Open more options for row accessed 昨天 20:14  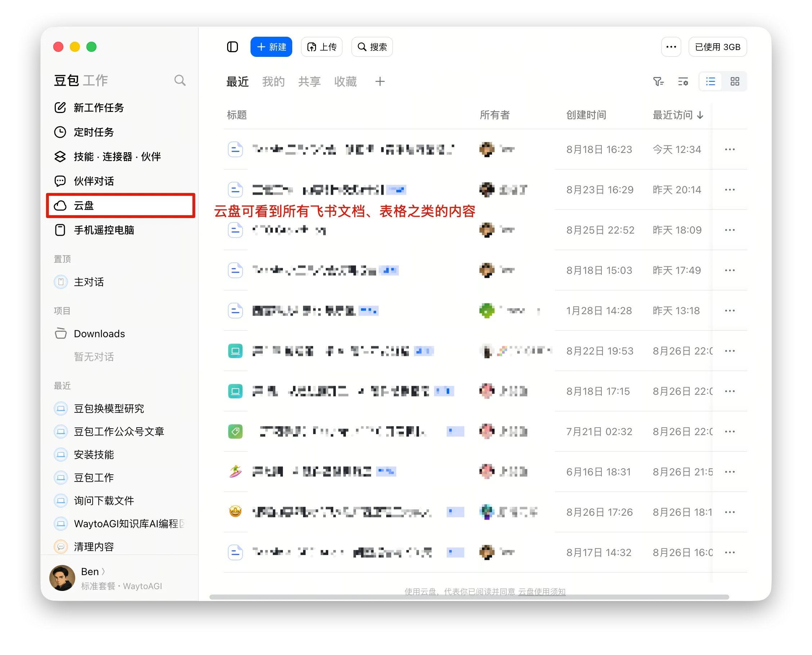coord(730,190)
